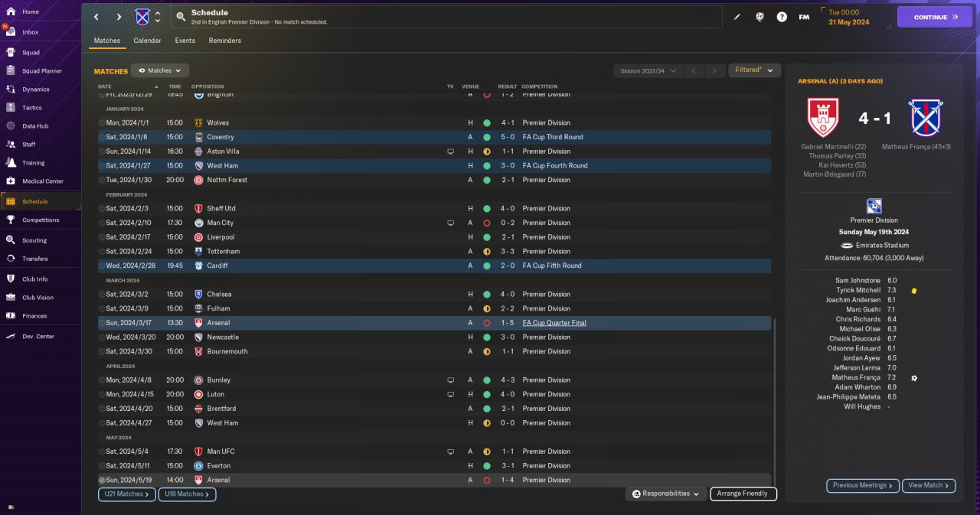Click Matheus França in player ratings list
This screenshot has width=980, height=515.
[x=856, y=378]
